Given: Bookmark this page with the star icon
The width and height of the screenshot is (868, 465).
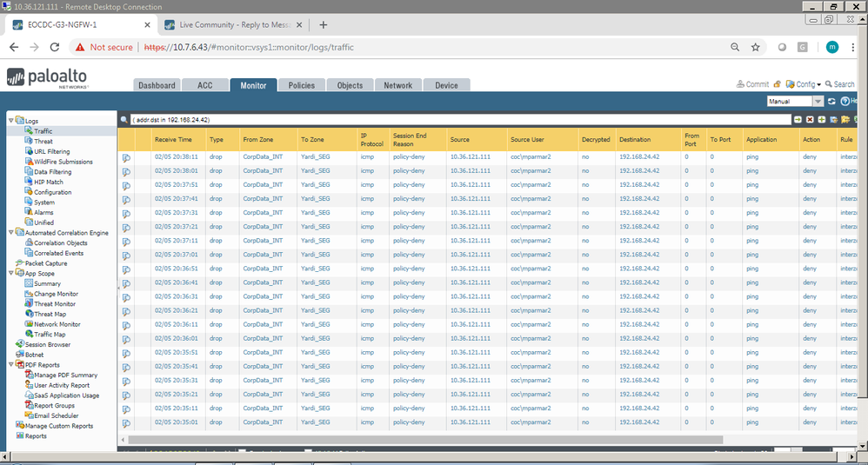Looking at the screenshot, I should [x=756, y=47].
